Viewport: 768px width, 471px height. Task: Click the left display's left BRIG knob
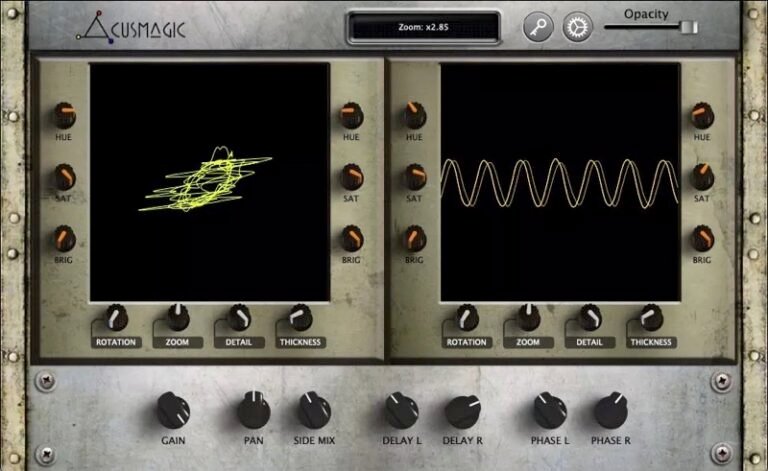(x=64, y=238)
